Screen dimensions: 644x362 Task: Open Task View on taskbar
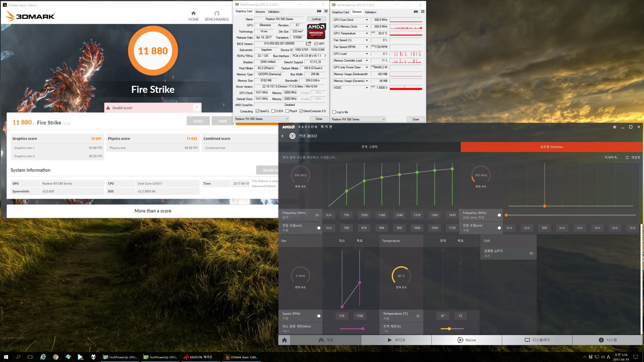pos(30,357)
